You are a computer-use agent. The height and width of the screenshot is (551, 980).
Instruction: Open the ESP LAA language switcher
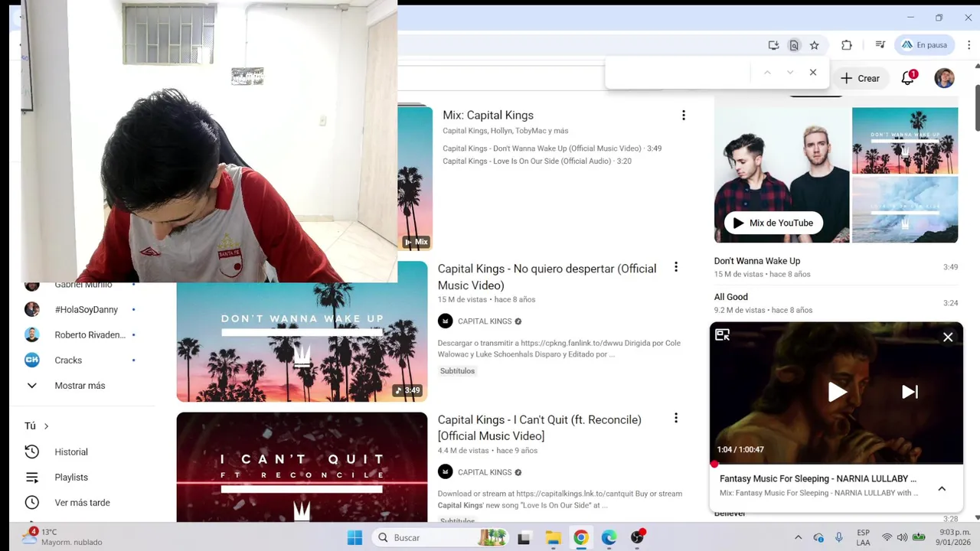pyautogui.click(x=863, y=537)
